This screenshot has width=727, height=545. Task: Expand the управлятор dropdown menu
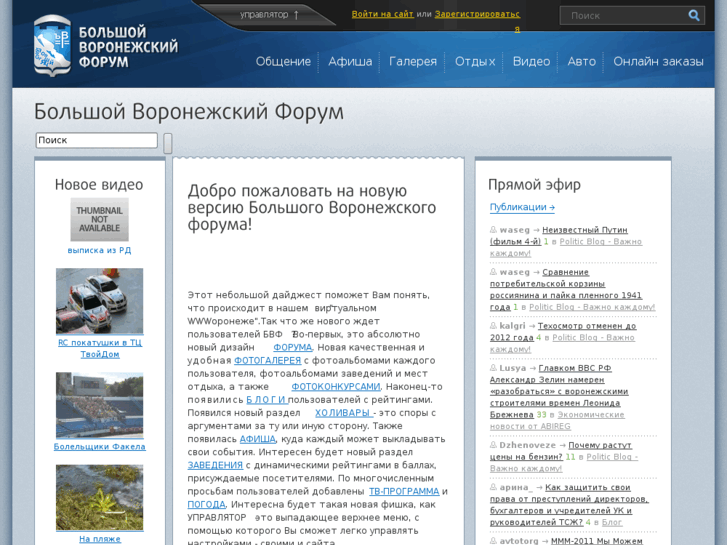[269, 15]
